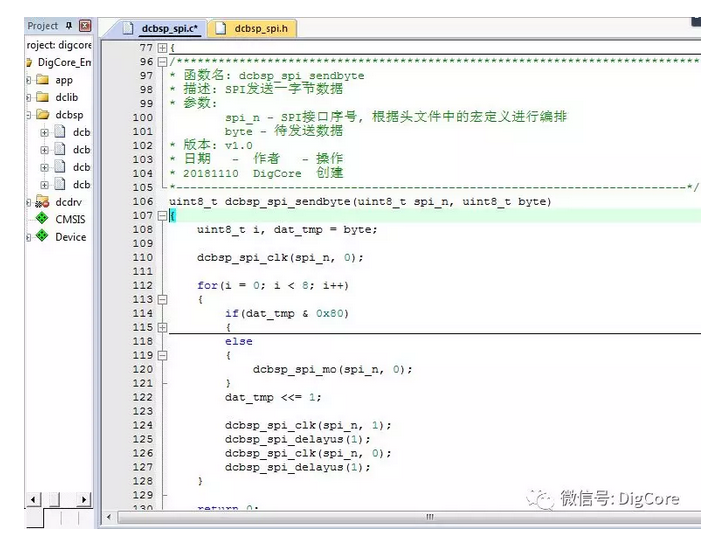The height and width of the screenshot is (543, 721).
Task: Click the app folder icon
Action: coord(43,80)
